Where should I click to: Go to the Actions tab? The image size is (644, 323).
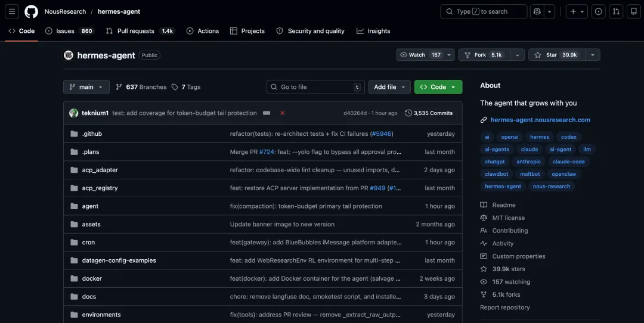point(203,31)
